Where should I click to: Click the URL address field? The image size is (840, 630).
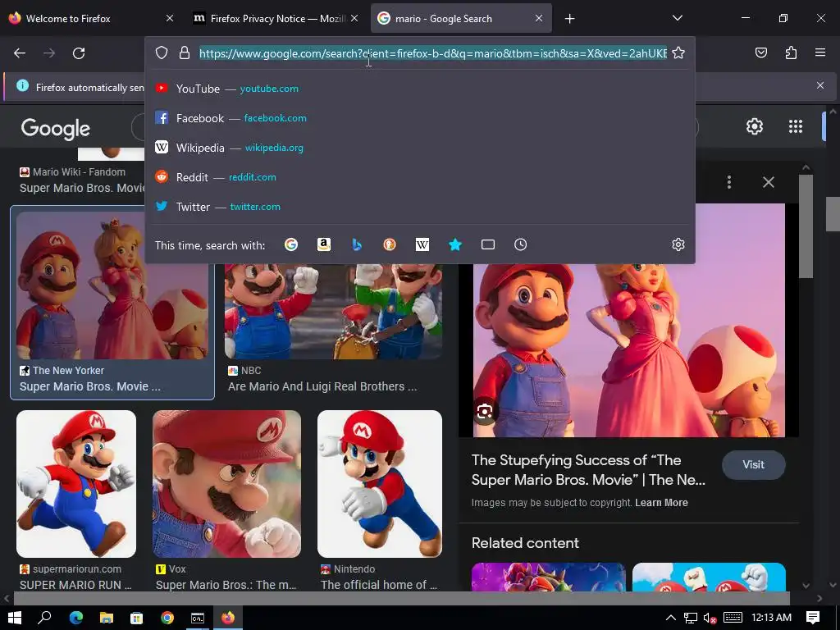coord(433,53)
